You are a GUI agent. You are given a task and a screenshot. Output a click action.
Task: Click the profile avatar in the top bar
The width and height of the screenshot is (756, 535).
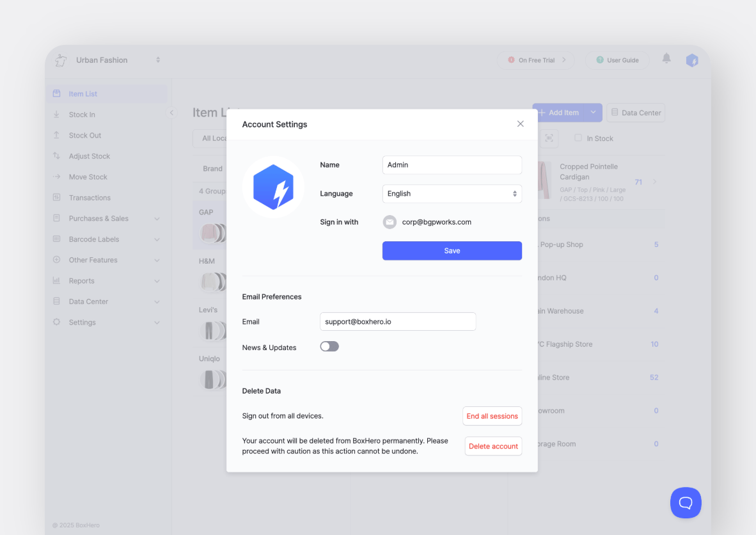691,60
